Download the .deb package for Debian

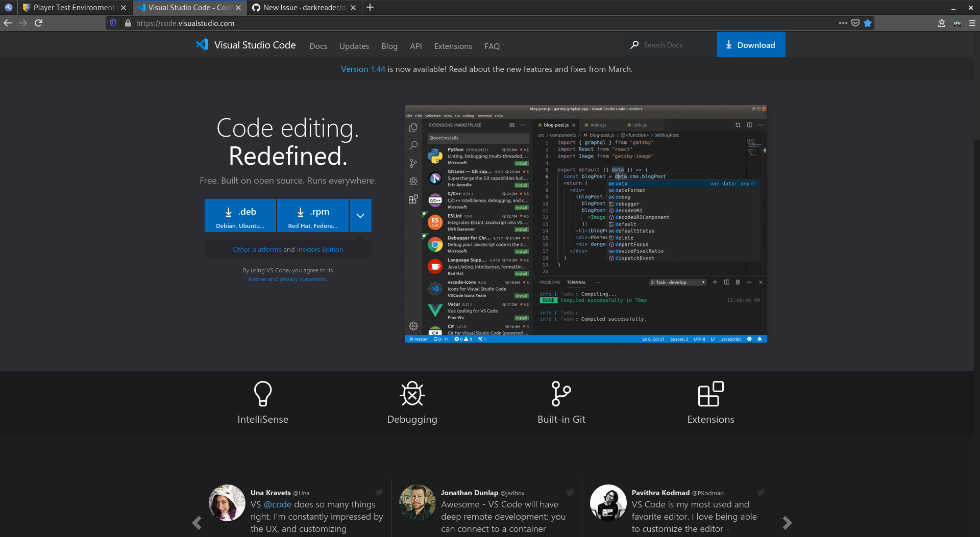(x=240, y=215)
